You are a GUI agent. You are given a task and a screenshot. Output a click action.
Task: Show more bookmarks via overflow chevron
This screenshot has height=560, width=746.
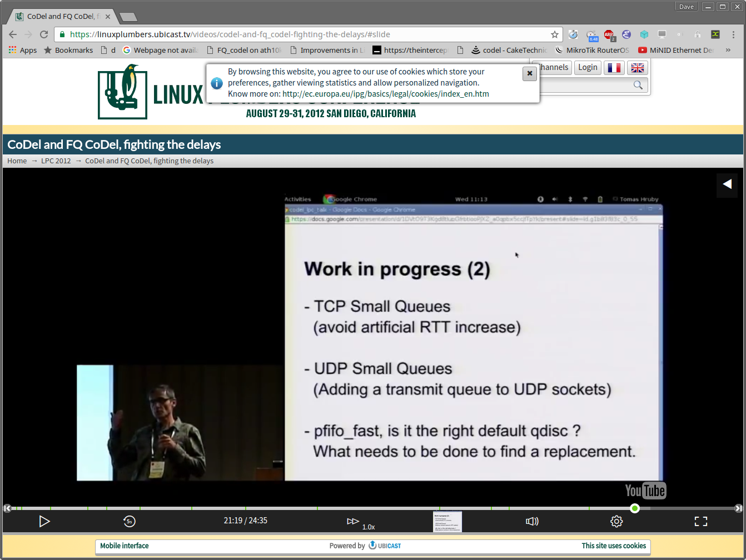(x=728, y=50)
